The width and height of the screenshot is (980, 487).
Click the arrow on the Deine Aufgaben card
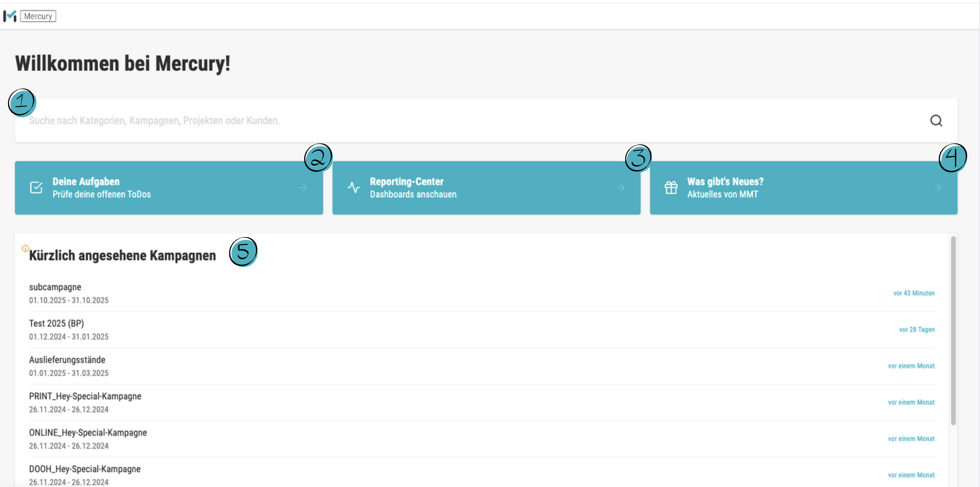[x=303, y=187]
